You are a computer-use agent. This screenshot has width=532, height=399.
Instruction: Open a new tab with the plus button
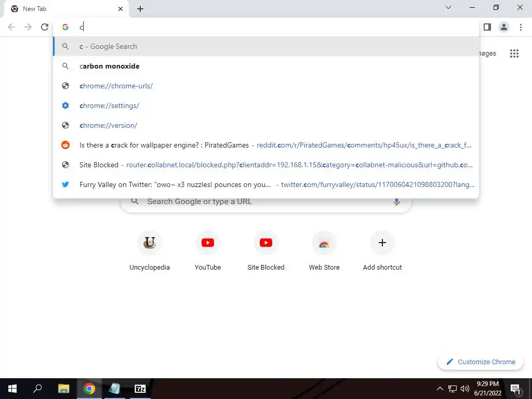coord(140,9)
